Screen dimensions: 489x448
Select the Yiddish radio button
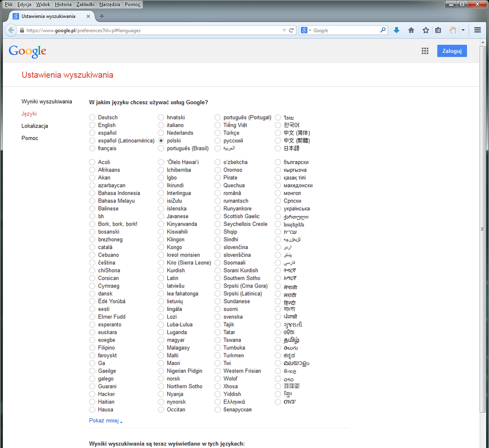[218, 394]
